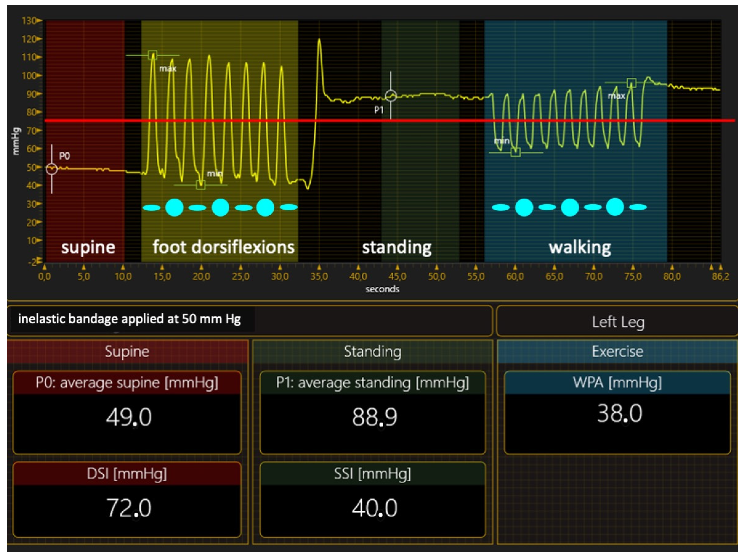
Task: Click the P1 circle marker on graph
Action: 391,96
